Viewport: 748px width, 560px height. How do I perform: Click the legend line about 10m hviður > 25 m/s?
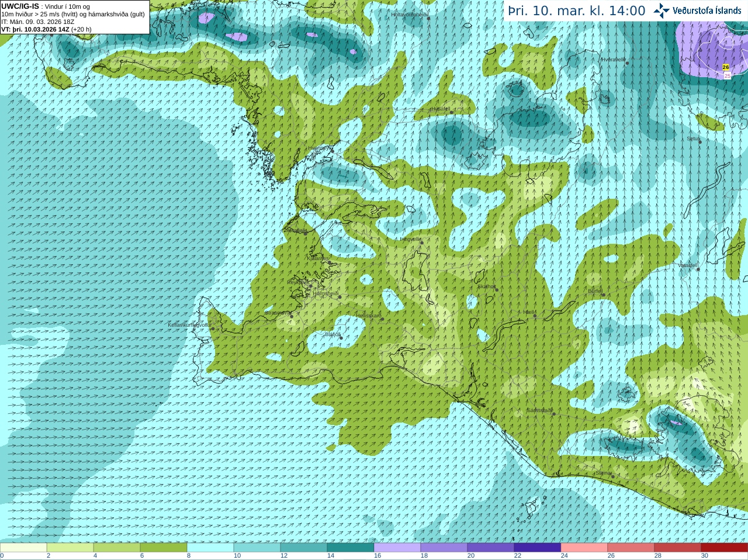click(73, 14)
